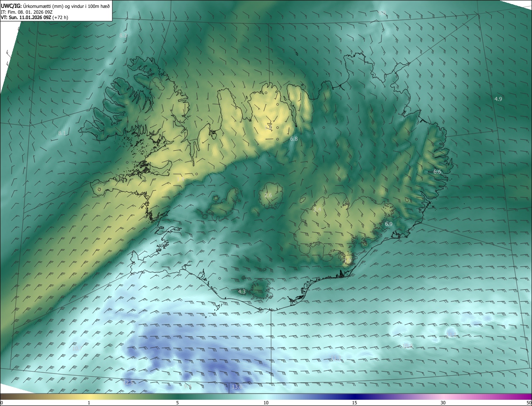Image resolution: width=532 pixels, height=406 pixels.
Task: Click the 4.9 value label
Action: coord(498,99)
